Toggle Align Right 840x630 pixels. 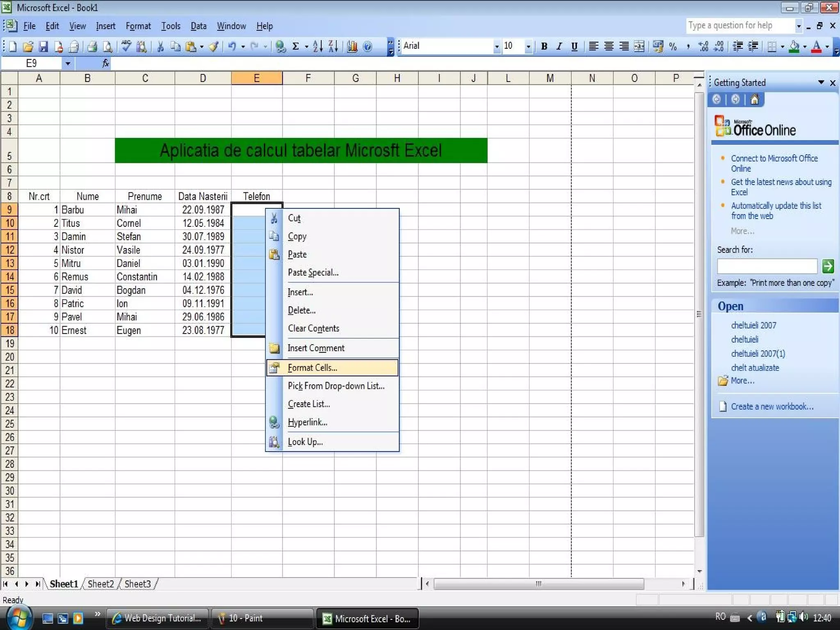click(x=624, y=46)
